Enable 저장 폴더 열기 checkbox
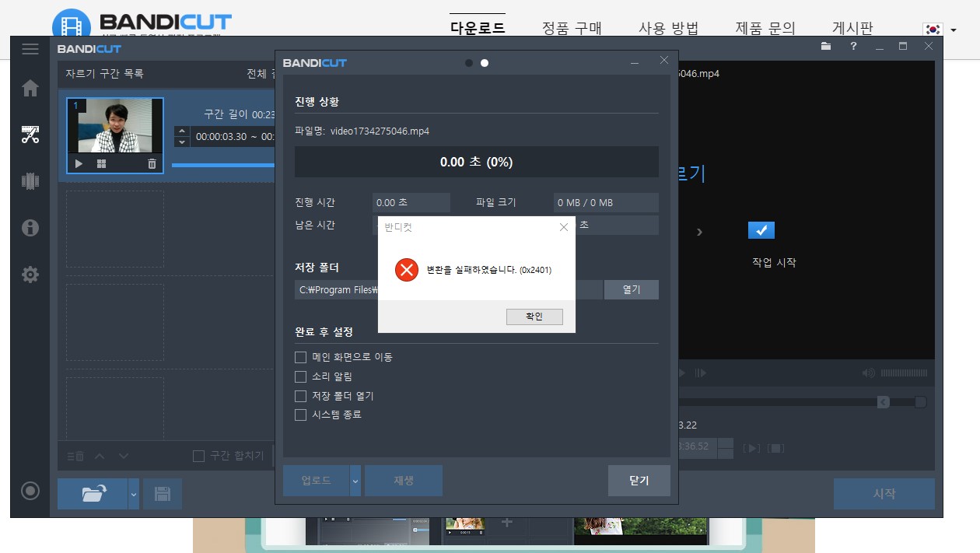Viewport: 980px width, 553px height. (x=300, y=396)
